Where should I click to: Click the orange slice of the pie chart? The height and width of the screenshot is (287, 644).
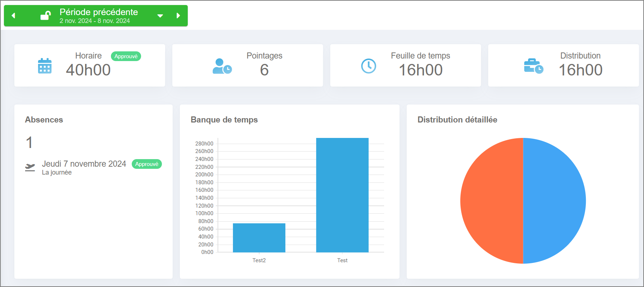[492, 201]
